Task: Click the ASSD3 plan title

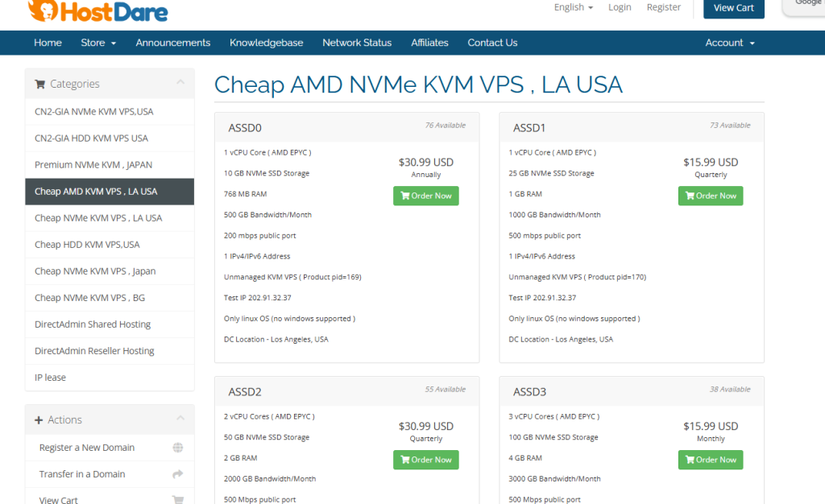Action: tap(530, 392)
